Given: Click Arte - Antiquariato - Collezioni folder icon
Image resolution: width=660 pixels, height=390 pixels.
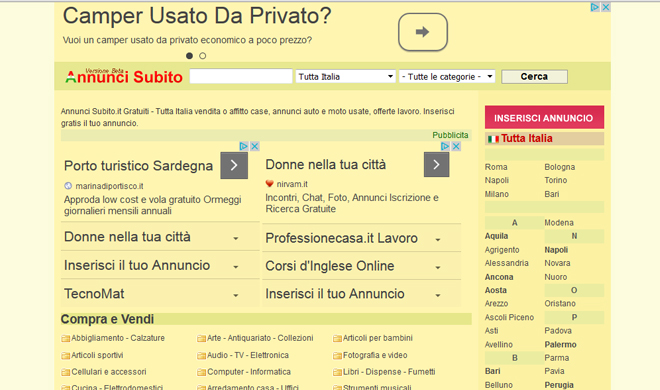Looking at the screenshot, I should pyautogui.click(x=201, y=338).
